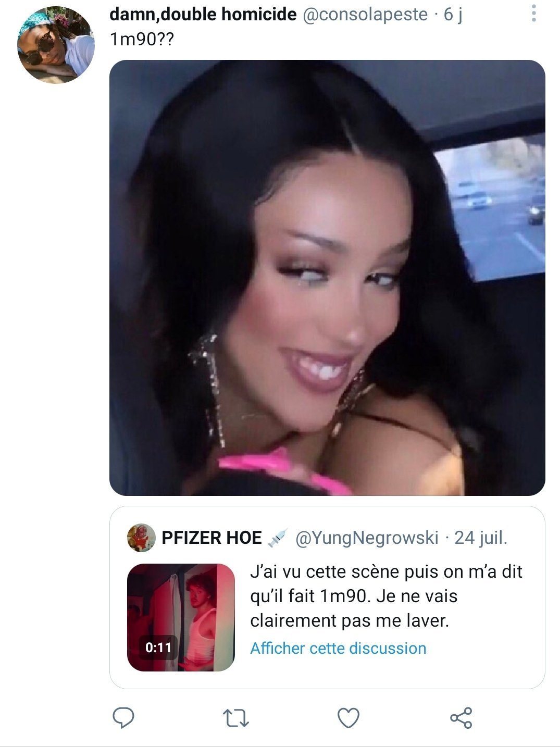Tap the share icon below the tweet
The height and width of the screenshot is (747, 560).
pos(461,718)
